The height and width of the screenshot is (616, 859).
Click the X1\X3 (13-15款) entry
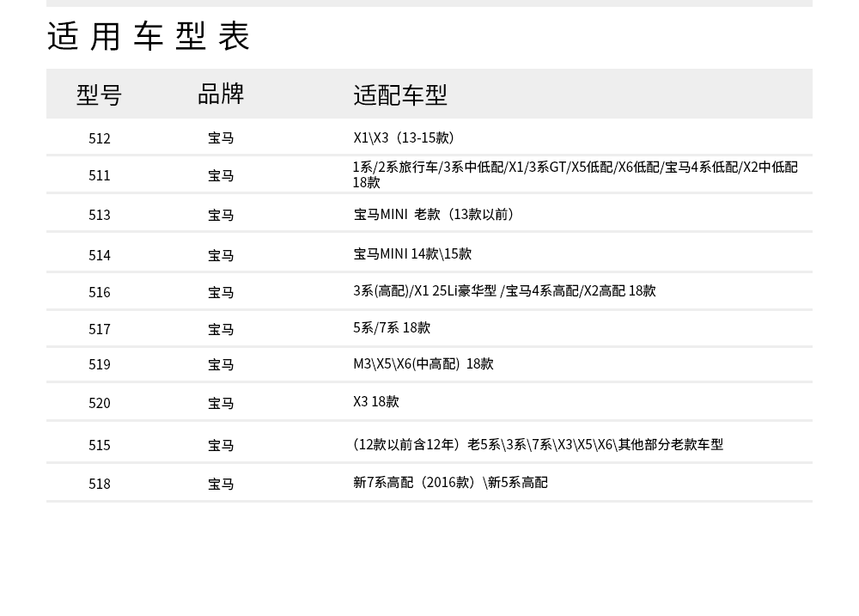click(x=404, y=138)
